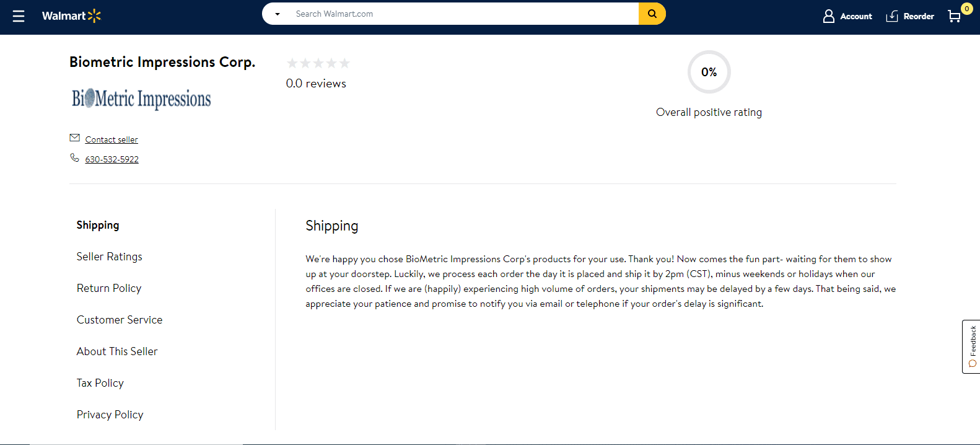Click the 630-532-5922 phone link
Viewport: 980px width, 445px height.
(x=112, y=159)
